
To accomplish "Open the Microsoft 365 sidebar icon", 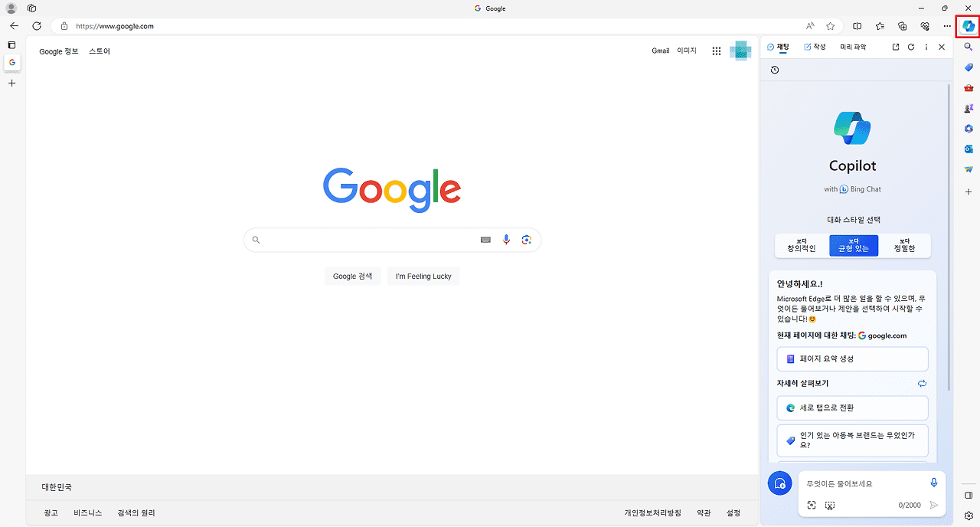I will click(x=969, y=129).
